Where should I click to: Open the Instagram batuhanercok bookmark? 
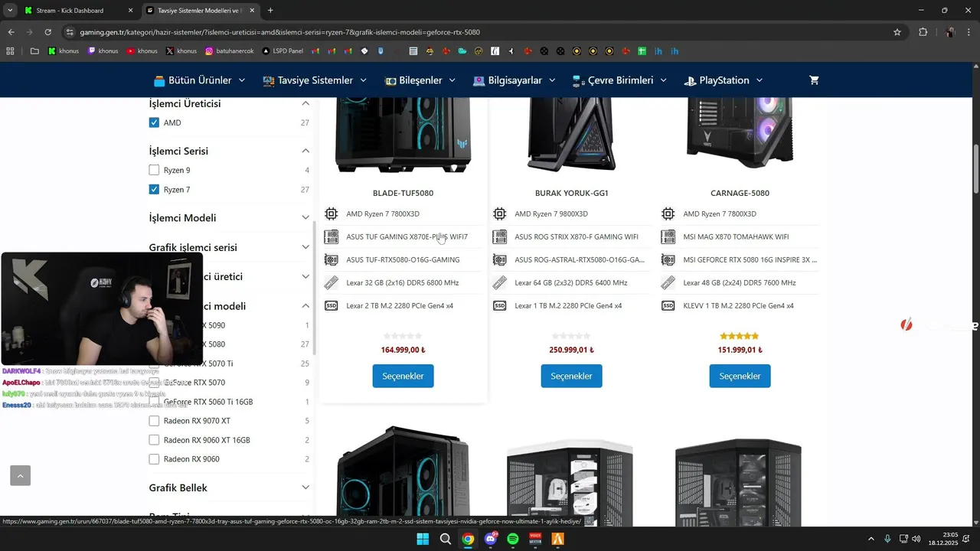tap(230, 51)
